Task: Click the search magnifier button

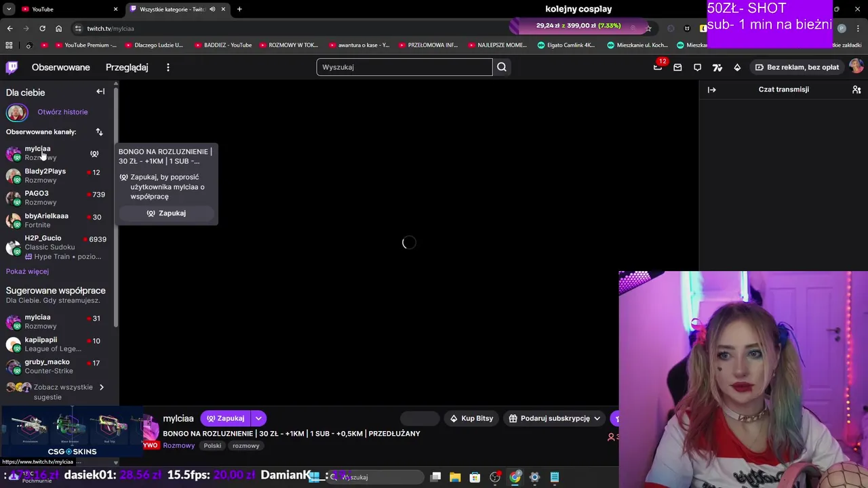Action: click(502, 67)
